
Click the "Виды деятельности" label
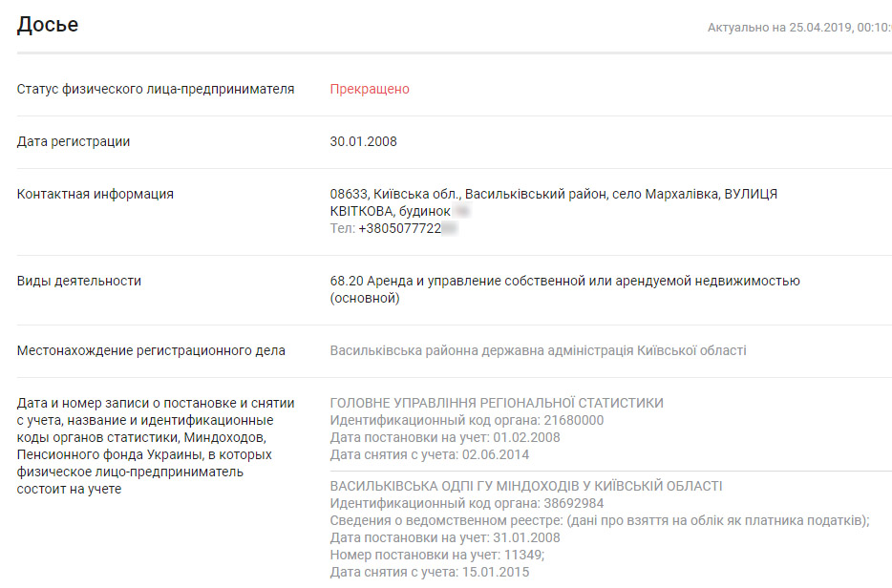[x=79, y=281]
